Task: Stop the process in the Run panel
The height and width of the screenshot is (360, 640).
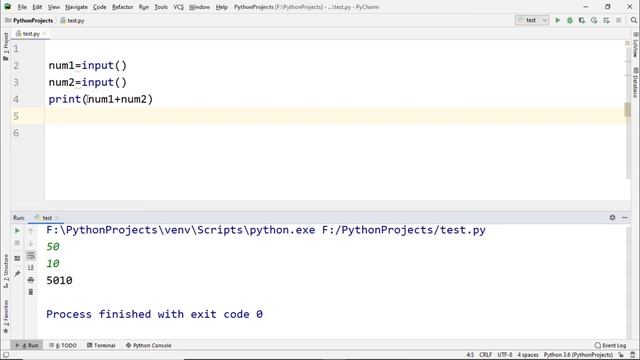Action: point(17,243)
